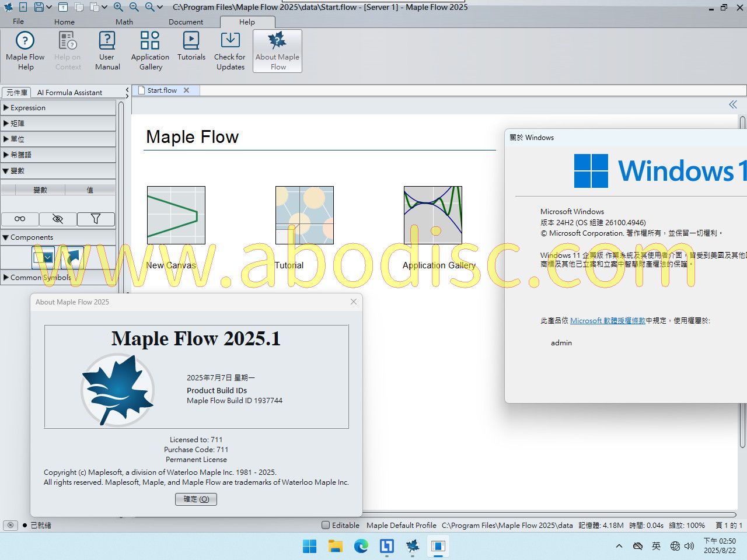Click the copy icon in quick toolbar
747x560 pixels.
click(79, 7)
